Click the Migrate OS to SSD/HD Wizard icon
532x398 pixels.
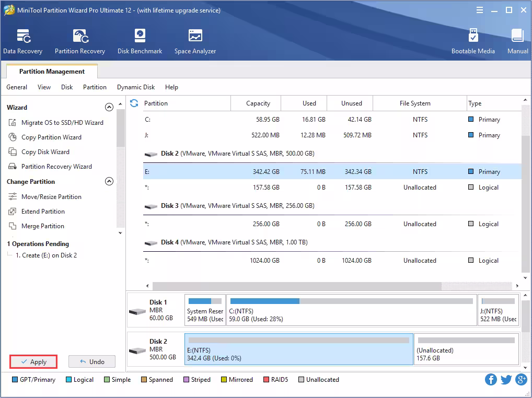13,122
